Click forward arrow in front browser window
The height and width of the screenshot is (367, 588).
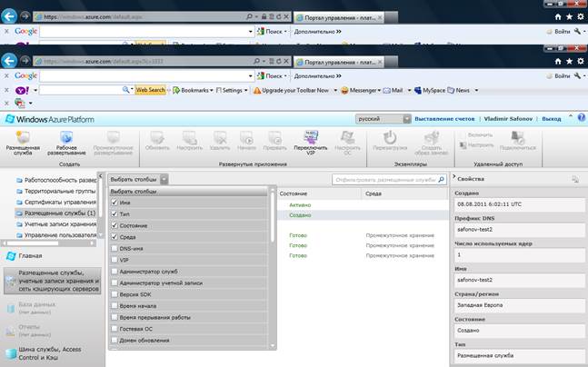click(x=25, y=61)
